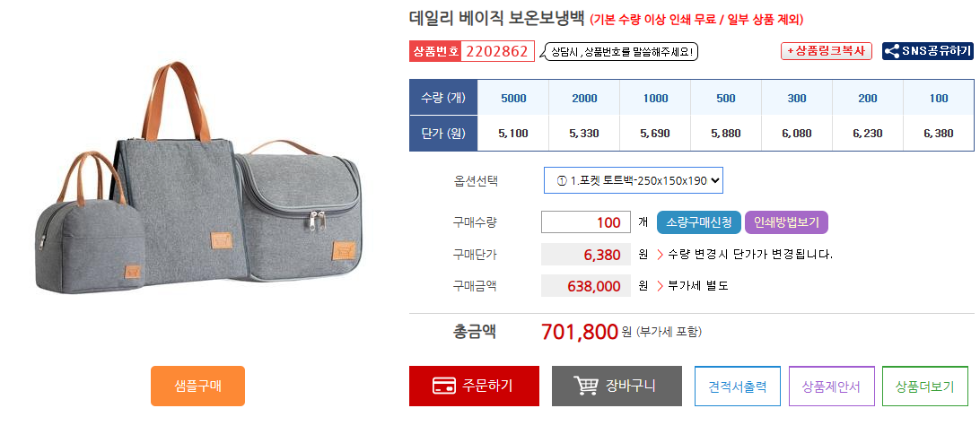Viewport: 980px width, 443px height.
Task: Focus the 구매수량 quantity input field
Action: point(586,222)
